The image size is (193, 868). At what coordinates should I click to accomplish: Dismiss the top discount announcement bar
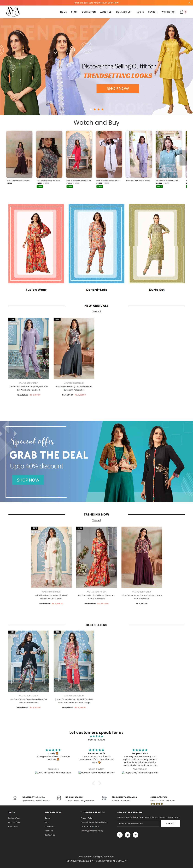189,2
